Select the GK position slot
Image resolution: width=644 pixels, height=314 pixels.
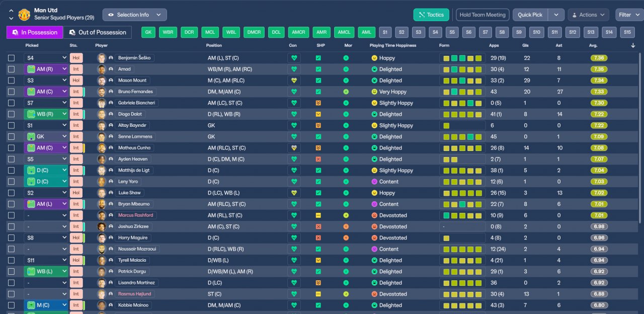point(148,32)
